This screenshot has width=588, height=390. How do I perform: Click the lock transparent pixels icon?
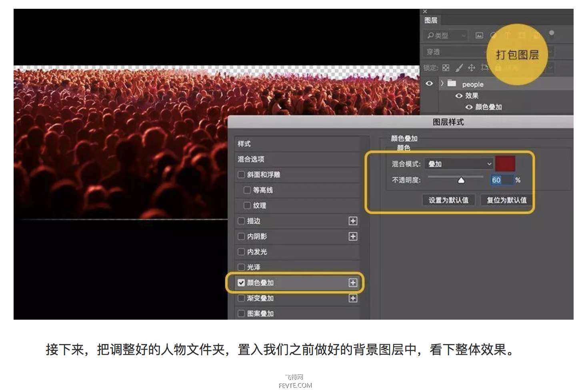(x=446, y=68)
